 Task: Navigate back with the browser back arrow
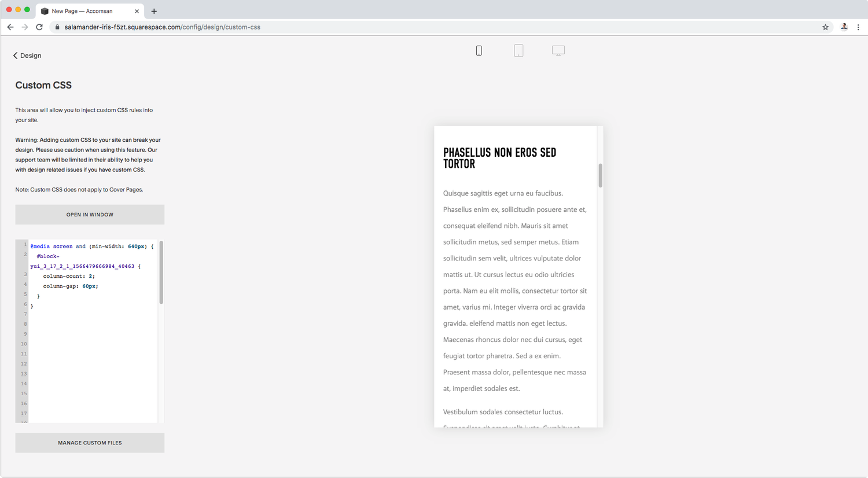click(10, 27)
